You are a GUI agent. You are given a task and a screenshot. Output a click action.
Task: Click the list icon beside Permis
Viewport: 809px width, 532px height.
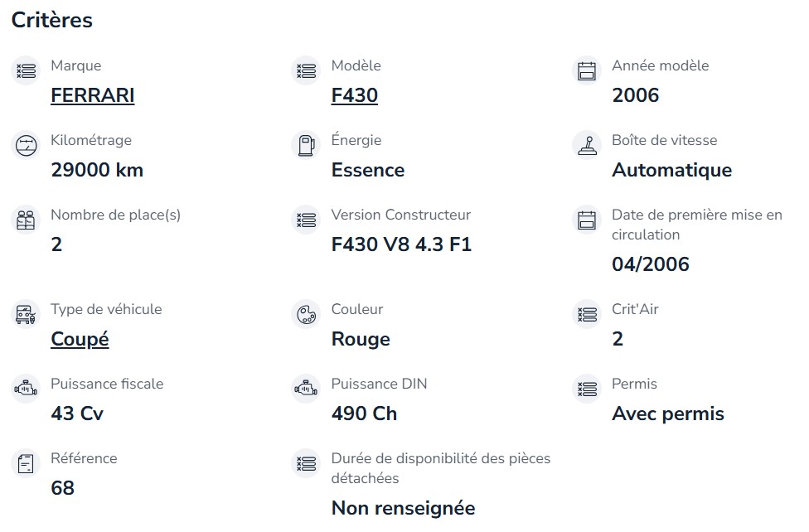pos(587,389)
